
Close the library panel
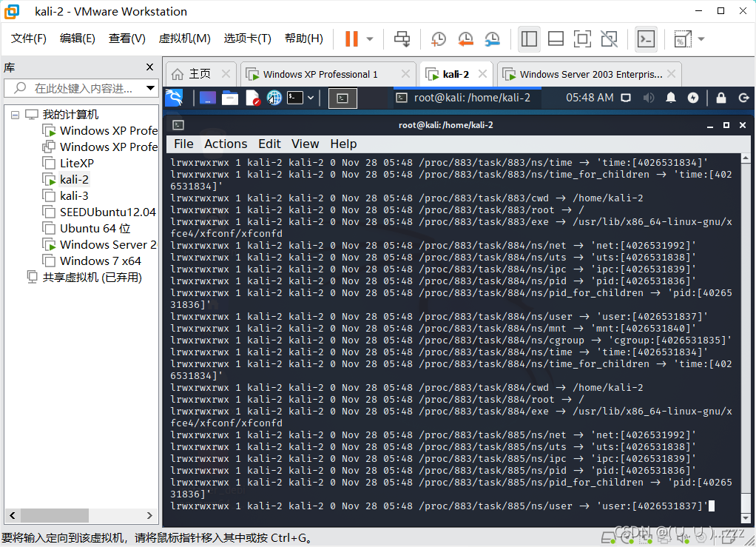point(149,67)
